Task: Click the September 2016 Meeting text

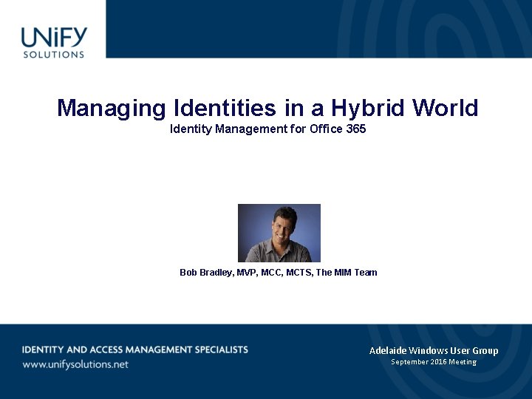Action: [434, 362]
